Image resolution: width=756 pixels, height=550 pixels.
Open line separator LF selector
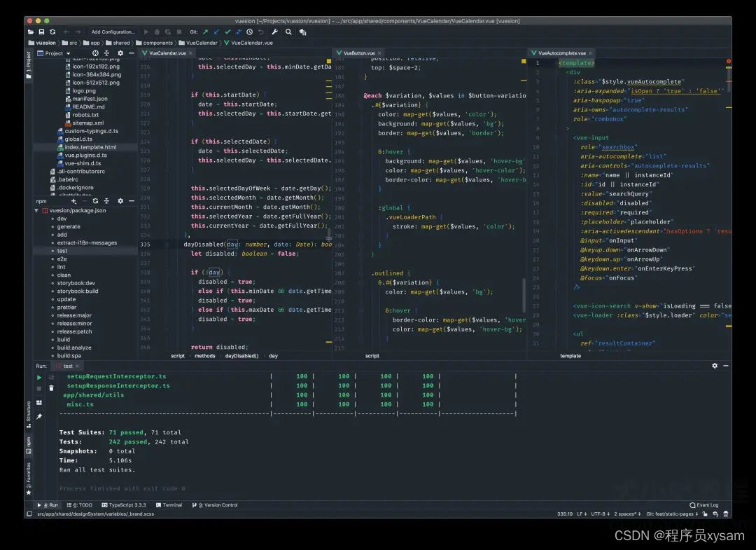coord(582,514)
